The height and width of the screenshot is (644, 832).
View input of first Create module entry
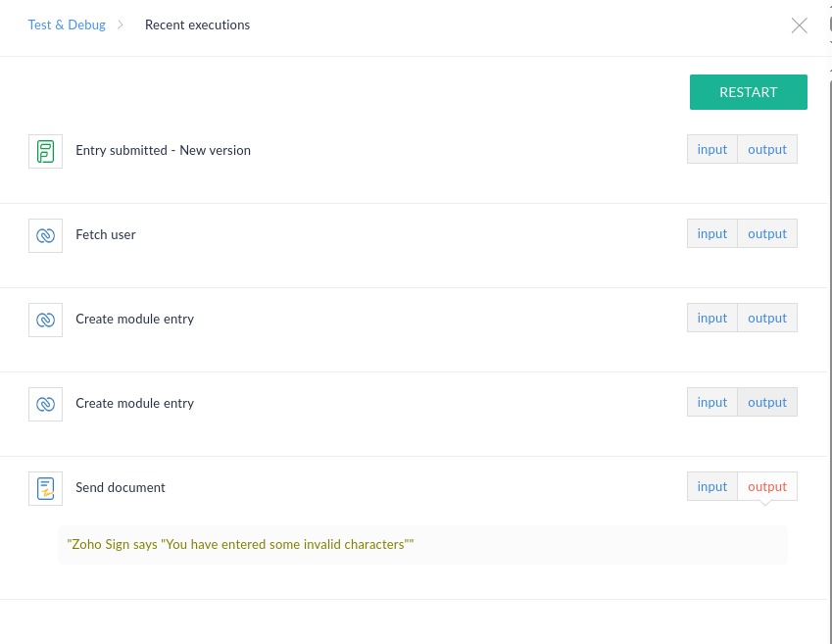pyautogui.click(x=711, y=317)
